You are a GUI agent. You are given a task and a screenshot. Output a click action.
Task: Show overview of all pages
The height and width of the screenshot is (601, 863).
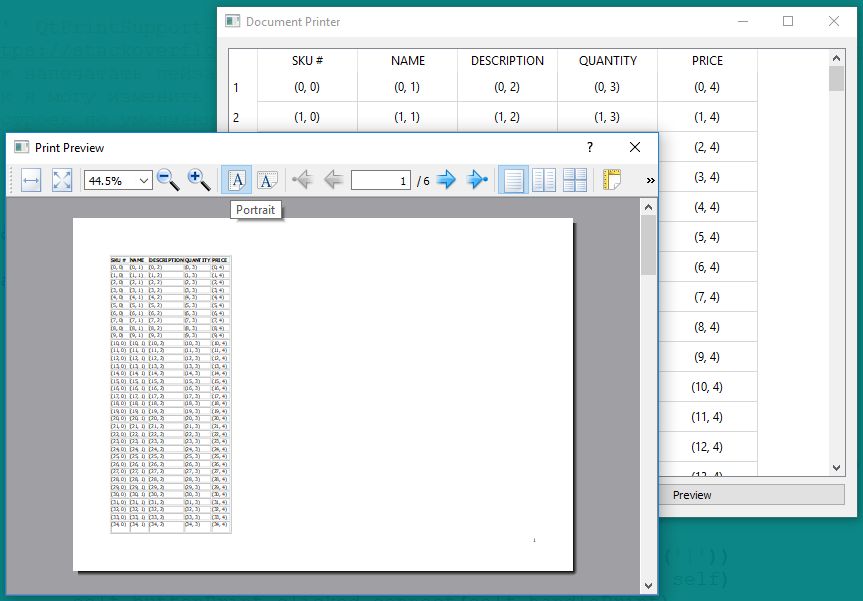pyautogui.click(x=575, y=180)
